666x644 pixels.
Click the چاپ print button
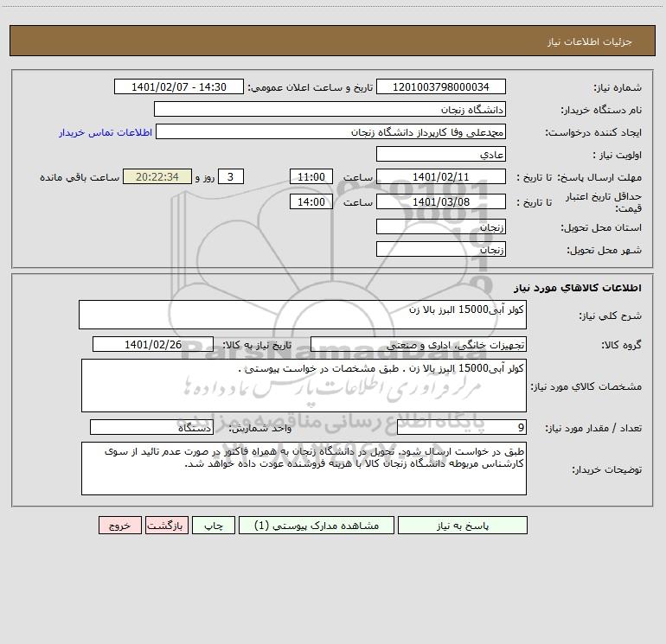pyautogui.click(x=214, y=526)
